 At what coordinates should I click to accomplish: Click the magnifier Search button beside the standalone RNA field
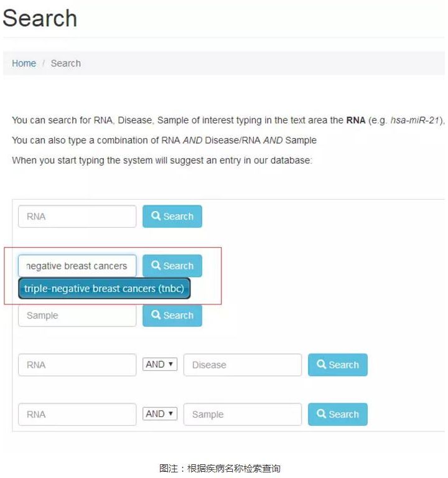click(x=172, y=217)
